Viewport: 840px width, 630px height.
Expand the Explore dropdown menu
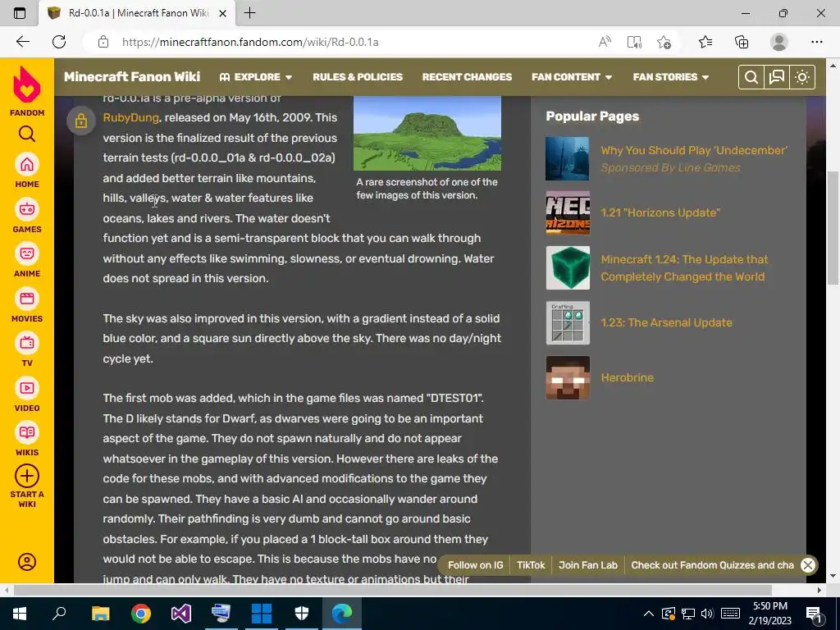coord(256,77)
